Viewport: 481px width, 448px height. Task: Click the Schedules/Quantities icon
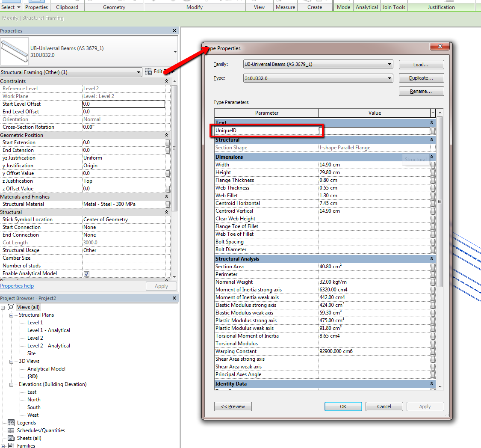(x=11, y=430)
